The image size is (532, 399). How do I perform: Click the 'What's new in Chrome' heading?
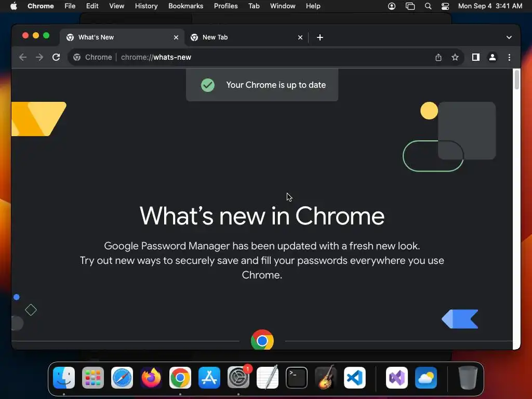(262, 216)
